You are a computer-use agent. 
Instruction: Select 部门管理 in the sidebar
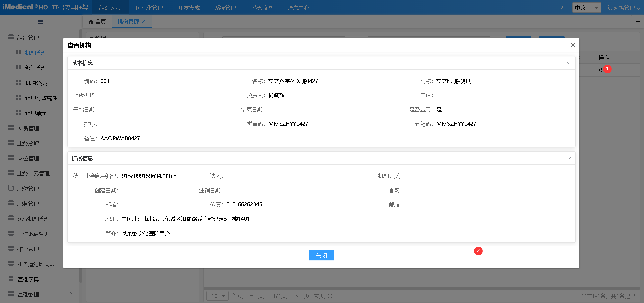pos(36,68)
